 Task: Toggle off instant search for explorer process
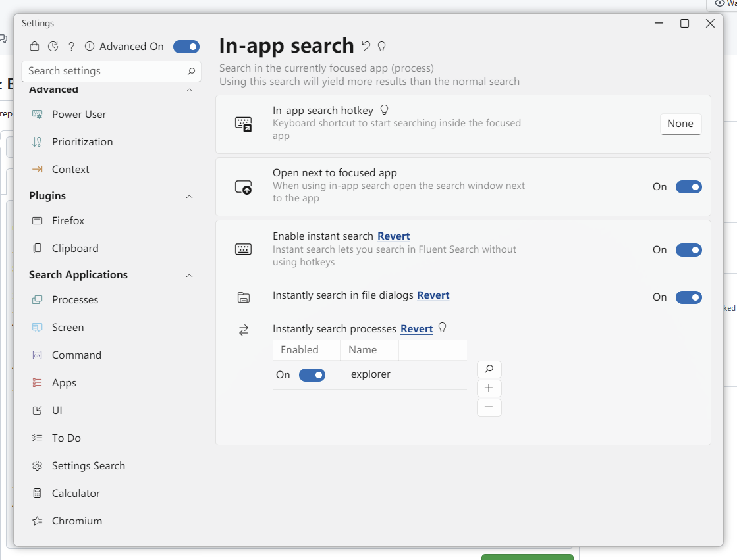click(x=312, y=374)
